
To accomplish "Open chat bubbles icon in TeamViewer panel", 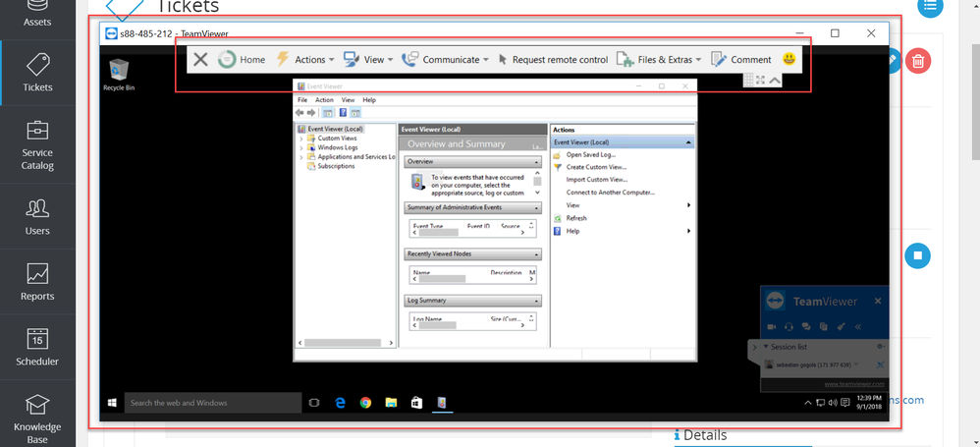I will 806,326.
